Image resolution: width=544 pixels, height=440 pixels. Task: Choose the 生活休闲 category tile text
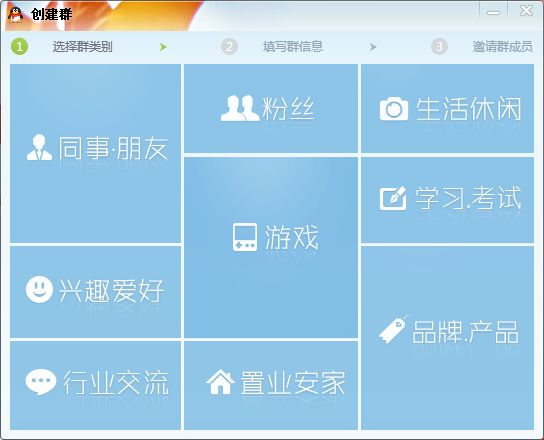click(x=469, y=109)
